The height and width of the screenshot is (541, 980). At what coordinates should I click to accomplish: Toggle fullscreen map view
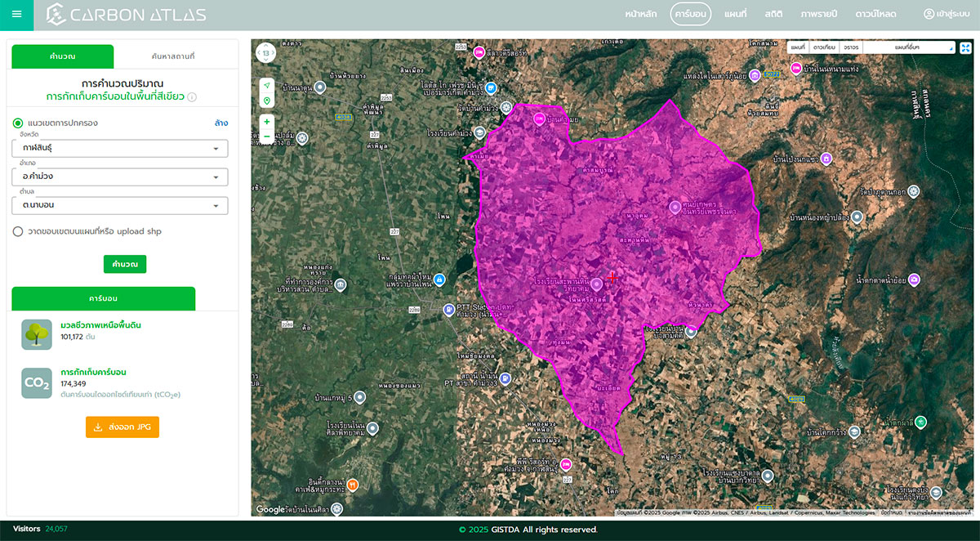click(x=965, y=47)
